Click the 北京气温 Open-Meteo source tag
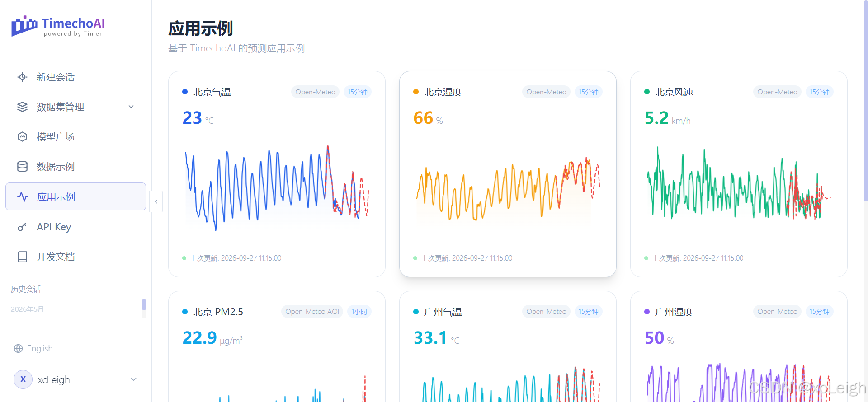 (315, 92)
